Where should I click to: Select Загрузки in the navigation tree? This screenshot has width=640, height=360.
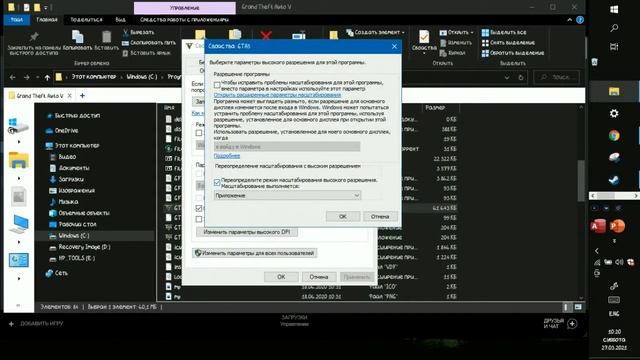click(x=71, y=179)
